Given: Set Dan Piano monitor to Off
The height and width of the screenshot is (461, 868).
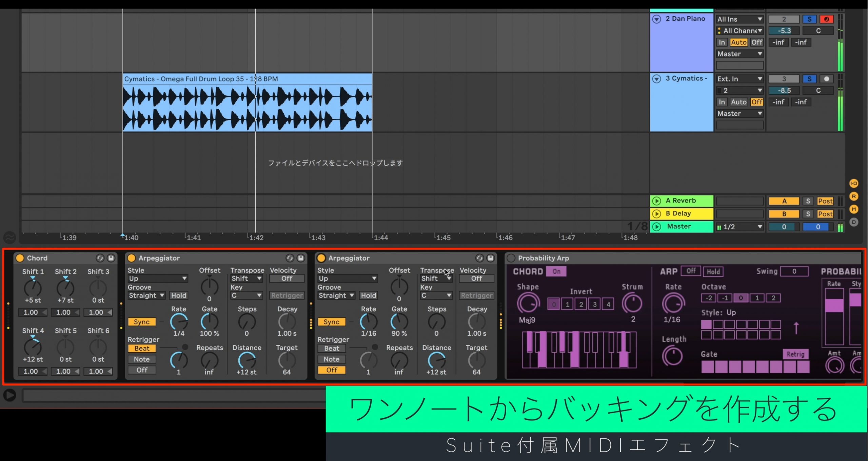Looking at the screenshot, I should [x=756, y=42].
